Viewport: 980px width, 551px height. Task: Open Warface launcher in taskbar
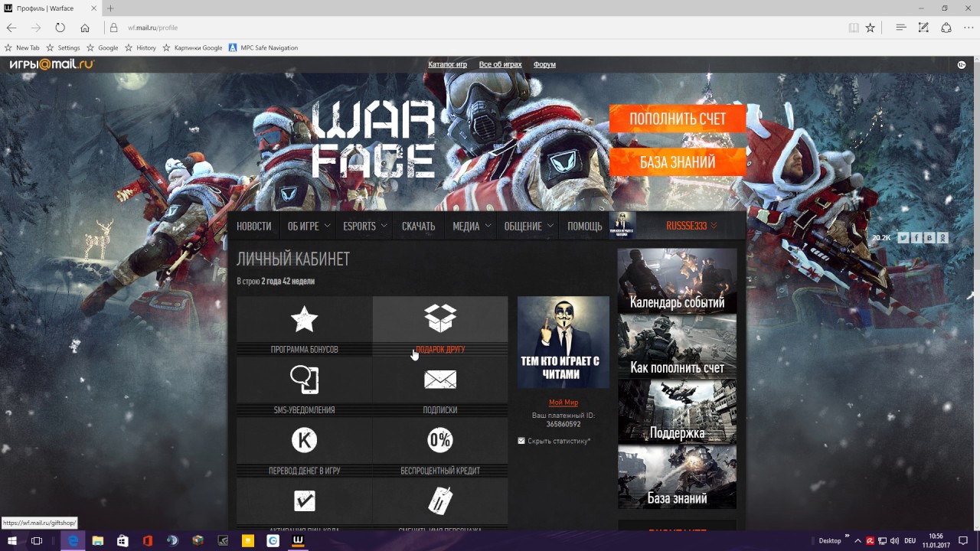(x=299, y=540)
